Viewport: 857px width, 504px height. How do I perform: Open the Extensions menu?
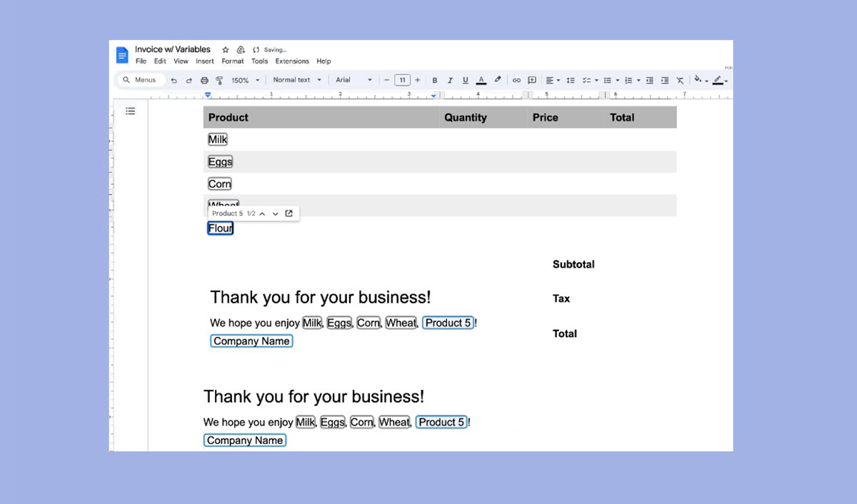292,61
